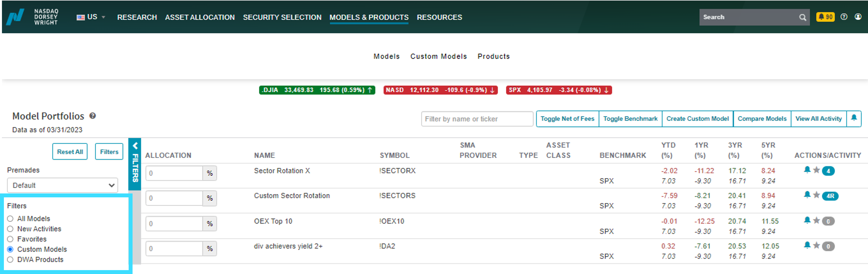Switch to the Models sub-tab
This screenshot has height=274, width=868.
[387, 56]
